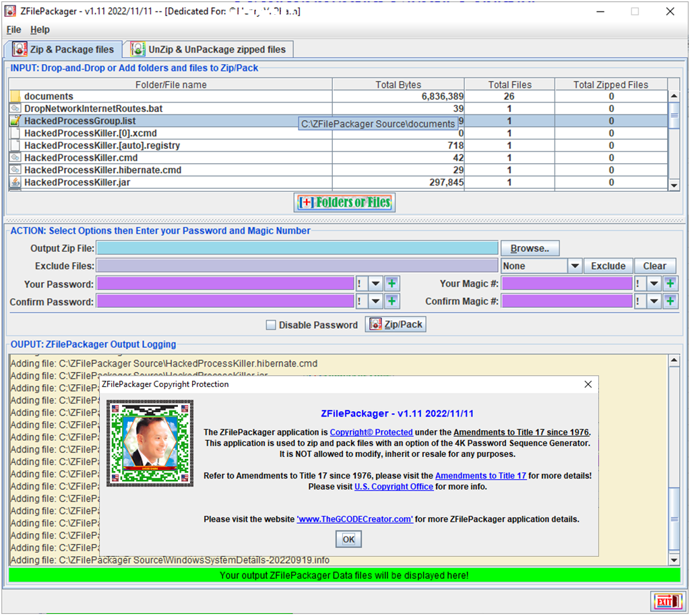This screenshot has height=616, width=690.
Task: Click the HackedProcessKiller.jar file icon
Action: click(15, 182)
